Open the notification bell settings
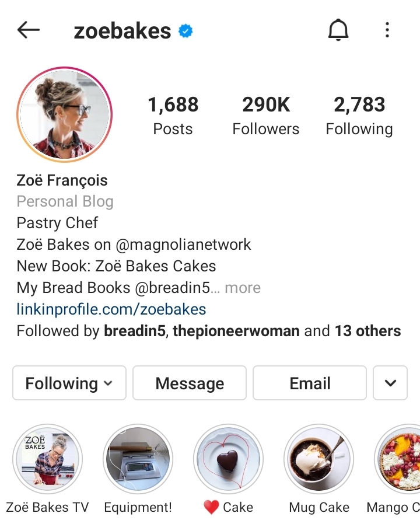Image resolution: width=420 pixels, height=527 pixels. pyautogui.click(x=338, y=30)
